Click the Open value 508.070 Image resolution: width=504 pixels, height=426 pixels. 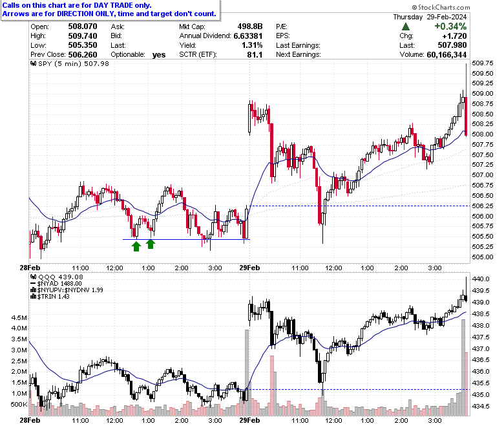click(83, 27)
